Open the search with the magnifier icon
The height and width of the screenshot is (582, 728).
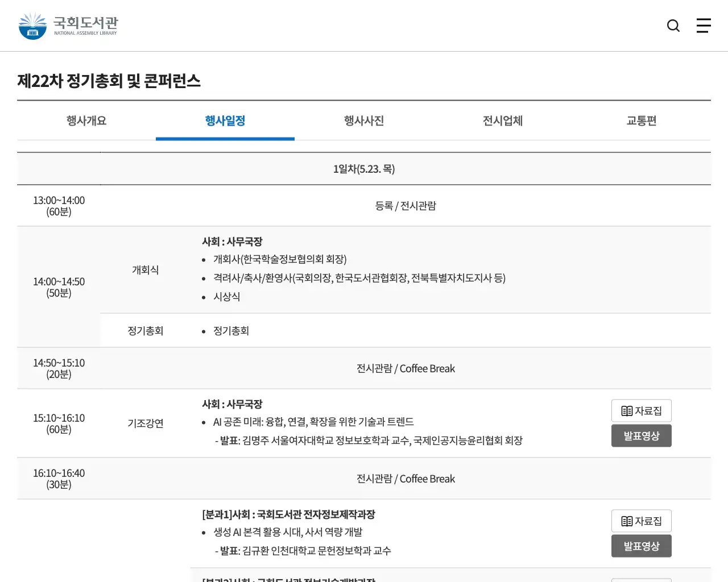[673, 26]
